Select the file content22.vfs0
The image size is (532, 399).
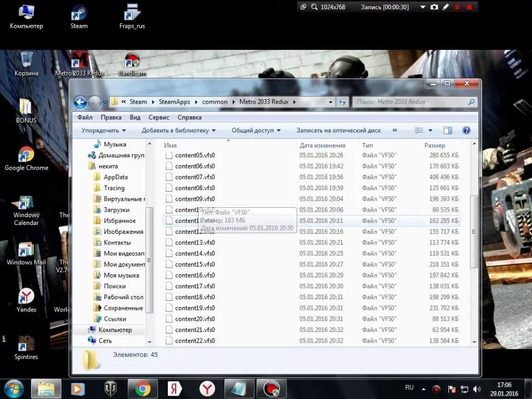point(195,341)
